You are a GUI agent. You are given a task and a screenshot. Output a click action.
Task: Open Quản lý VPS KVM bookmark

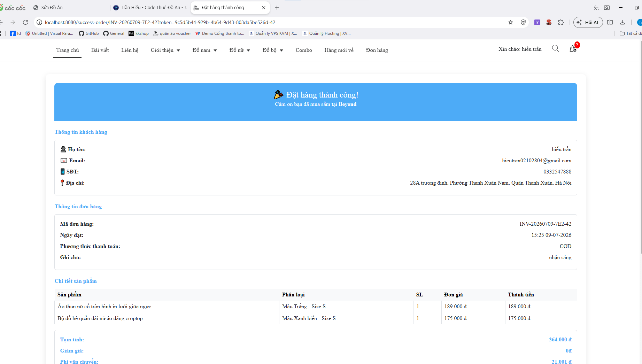click(273, 33)
